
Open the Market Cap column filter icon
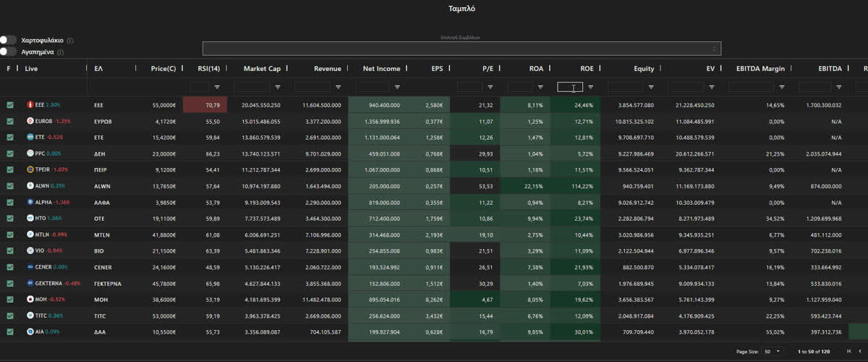278,87
